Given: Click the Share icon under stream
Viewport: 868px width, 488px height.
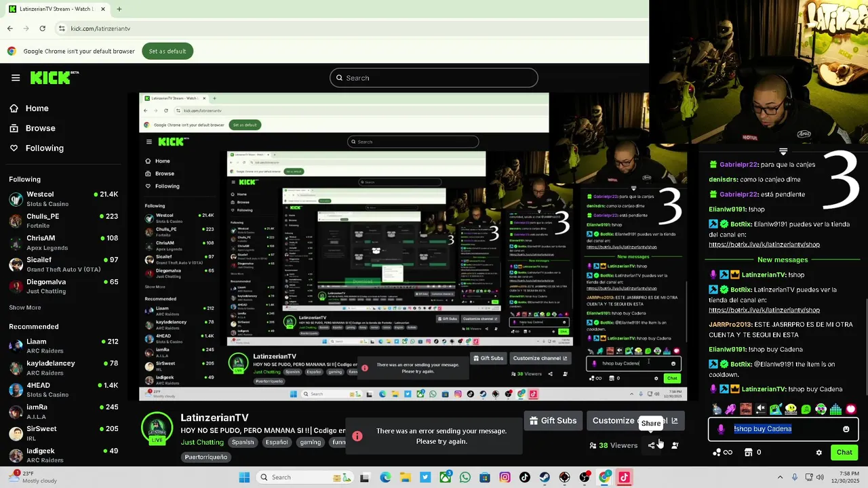Looking at the screenshot, I should click(652, 445).
